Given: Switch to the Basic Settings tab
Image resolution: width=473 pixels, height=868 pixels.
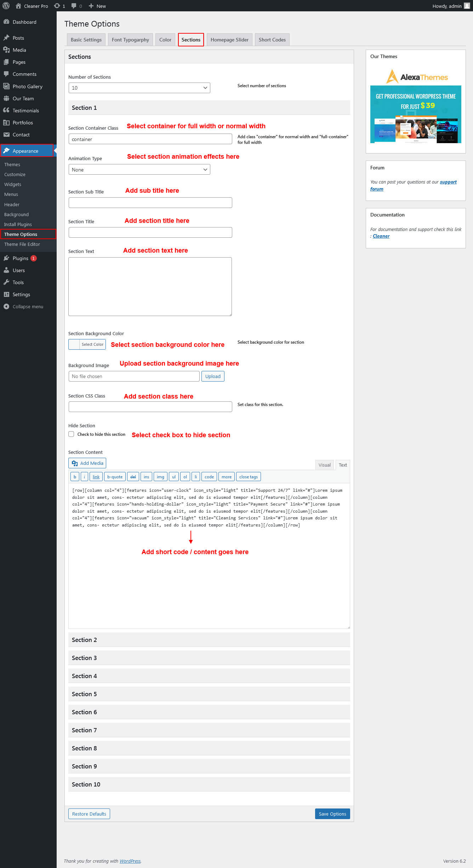Looking at the screenshot, I should 86,40.
